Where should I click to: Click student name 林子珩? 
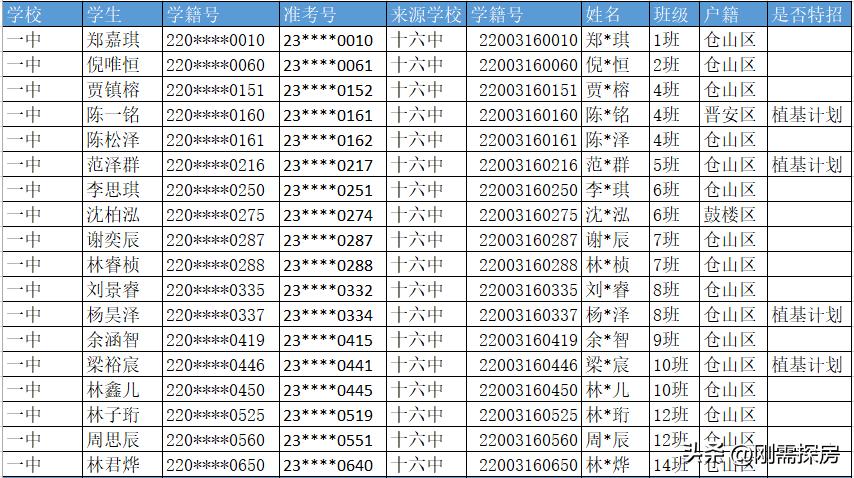(113, 415)
